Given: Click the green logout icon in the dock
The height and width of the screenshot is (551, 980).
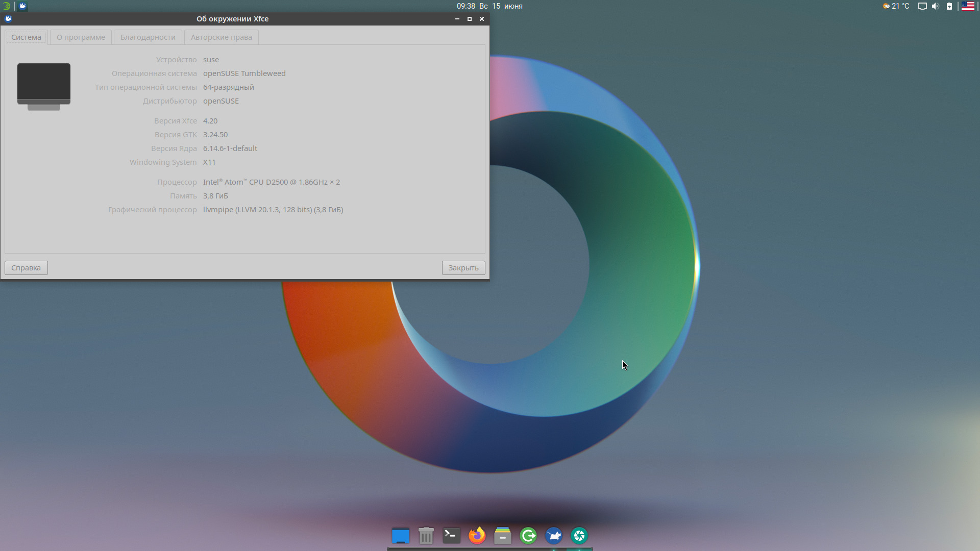Looking at the screenshot, I should (x=528, y=535).
